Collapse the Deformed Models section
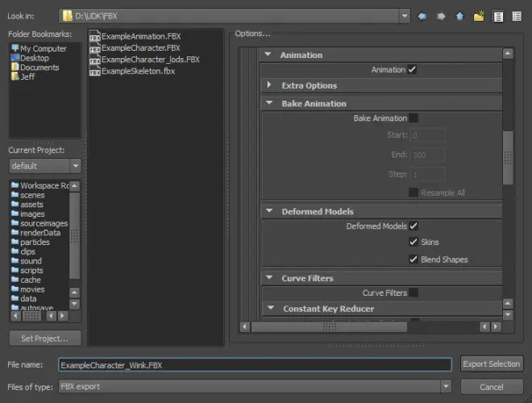 [x=269, y=210]
